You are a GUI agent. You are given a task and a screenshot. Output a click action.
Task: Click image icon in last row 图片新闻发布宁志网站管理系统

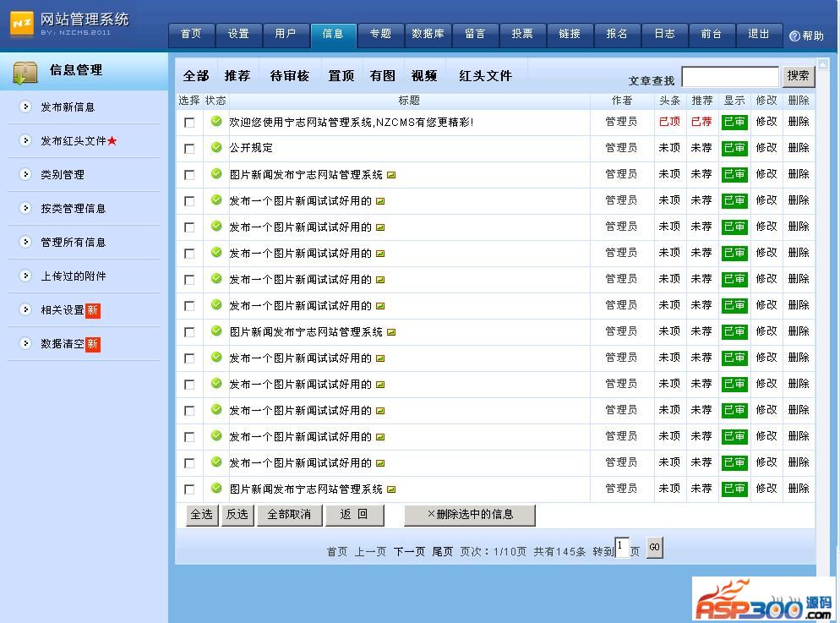tap(391, 489)
